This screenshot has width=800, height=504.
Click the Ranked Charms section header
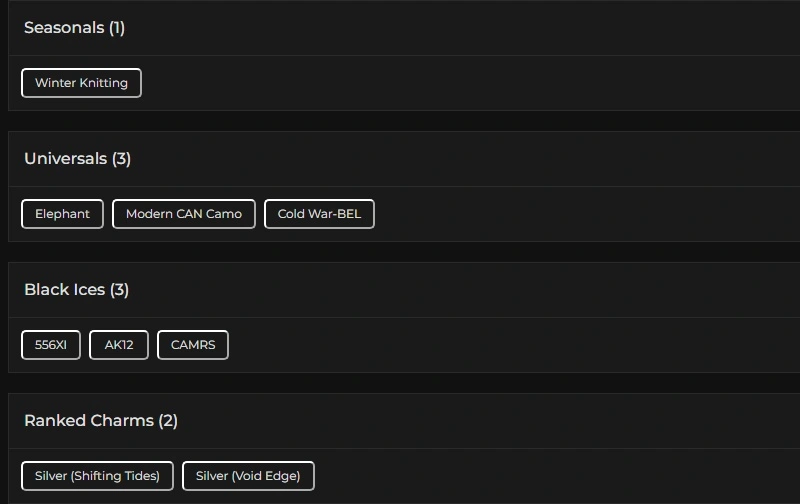[88, 421]
